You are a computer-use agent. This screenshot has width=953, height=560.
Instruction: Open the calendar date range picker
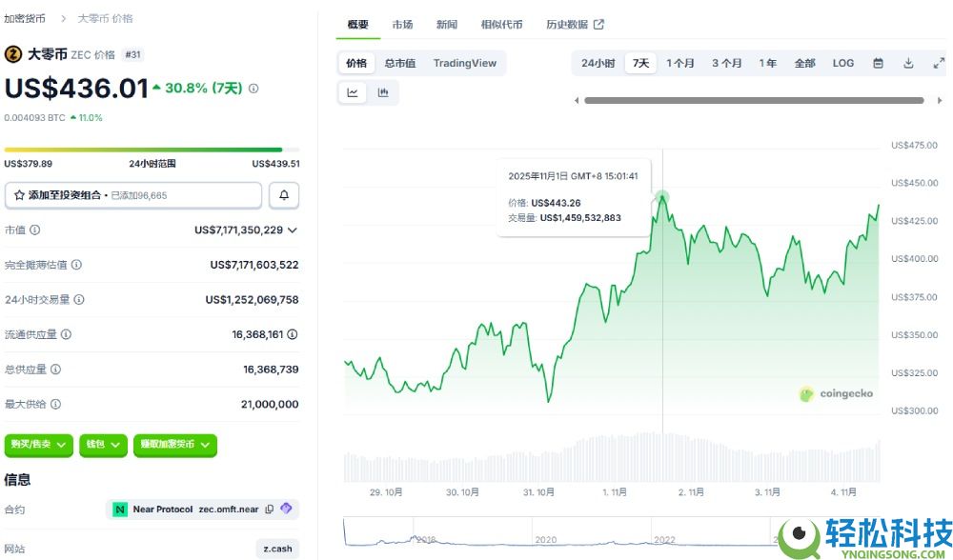878,63
